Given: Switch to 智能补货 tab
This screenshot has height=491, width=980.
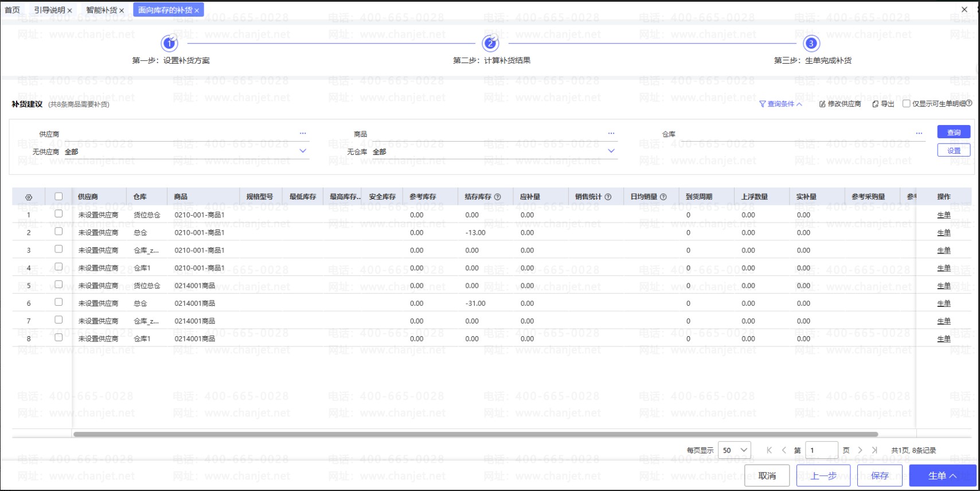Looking at the screenshot, I should point(101,10).
